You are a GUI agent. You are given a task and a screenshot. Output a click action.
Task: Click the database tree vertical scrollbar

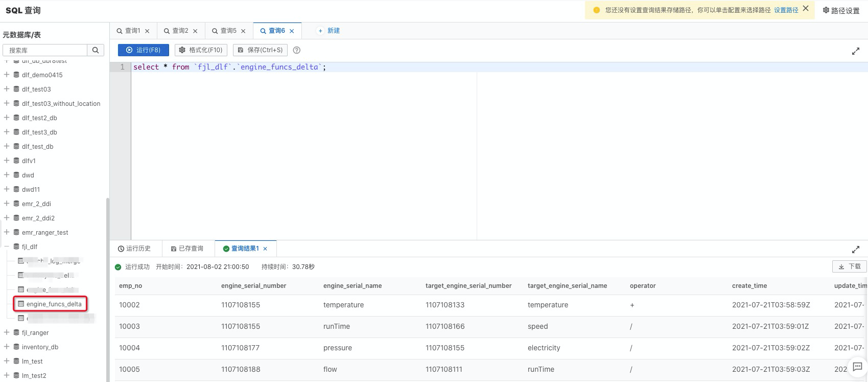[107, 289]
